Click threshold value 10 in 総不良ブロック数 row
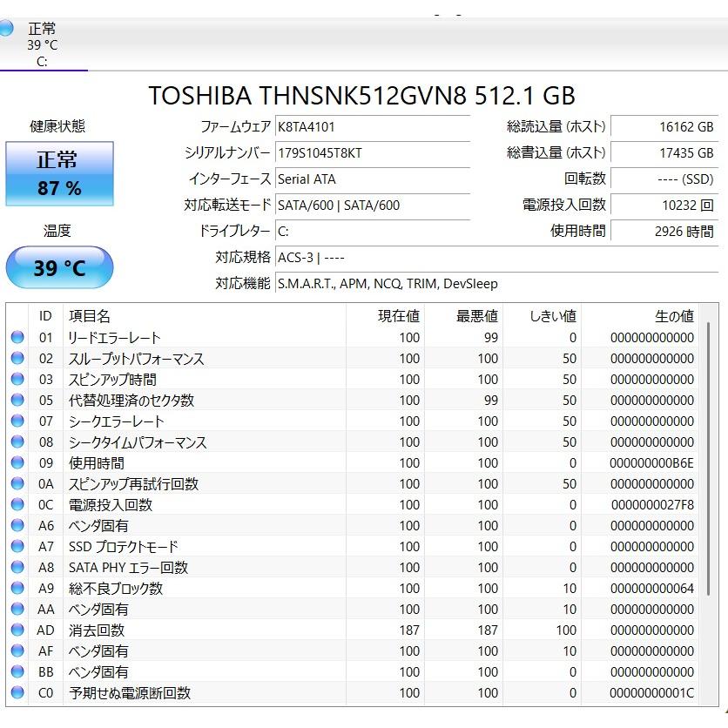The height and width of the screenshot is (728, 728). (x=570, y=589)
